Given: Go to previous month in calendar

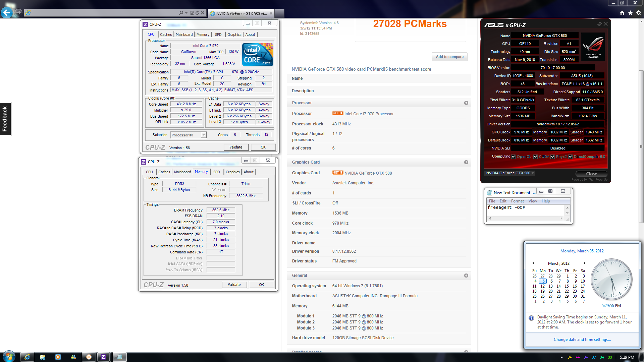Looking at the screenshot, I should click(x=533, y=263).
